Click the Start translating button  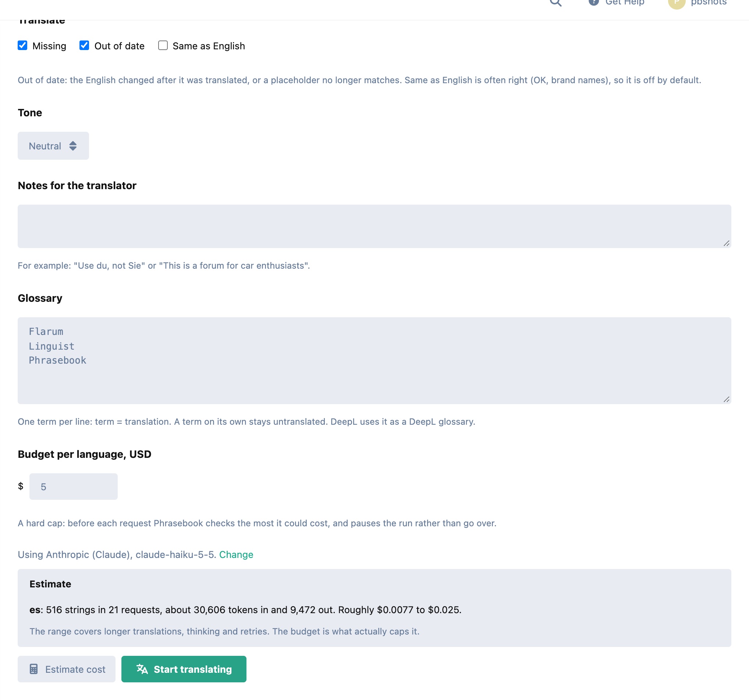click(x=184, y=669)
